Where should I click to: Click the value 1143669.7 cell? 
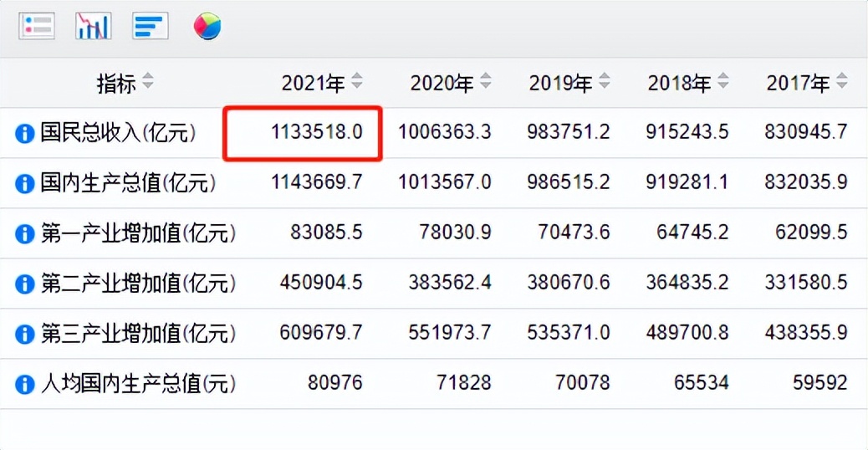[316, 182]
